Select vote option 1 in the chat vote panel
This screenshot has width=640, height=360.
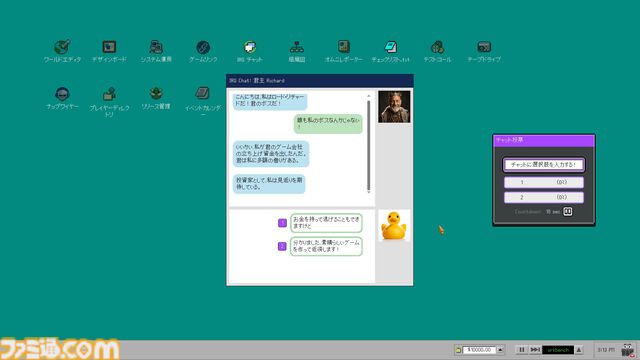tap(544, 182)
